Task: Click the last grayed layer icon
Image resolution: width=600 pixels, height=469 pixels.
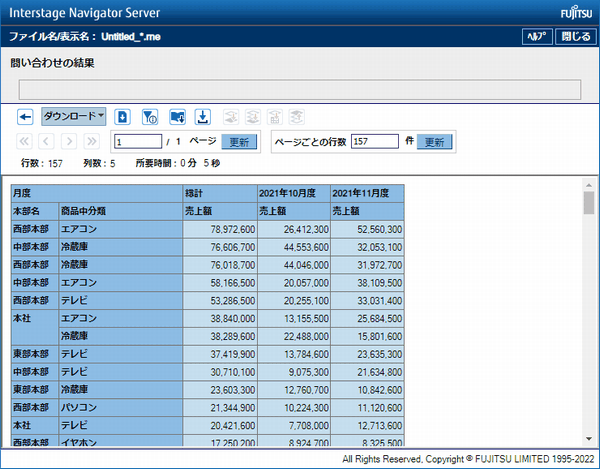Action: click(x=297, y=117)
